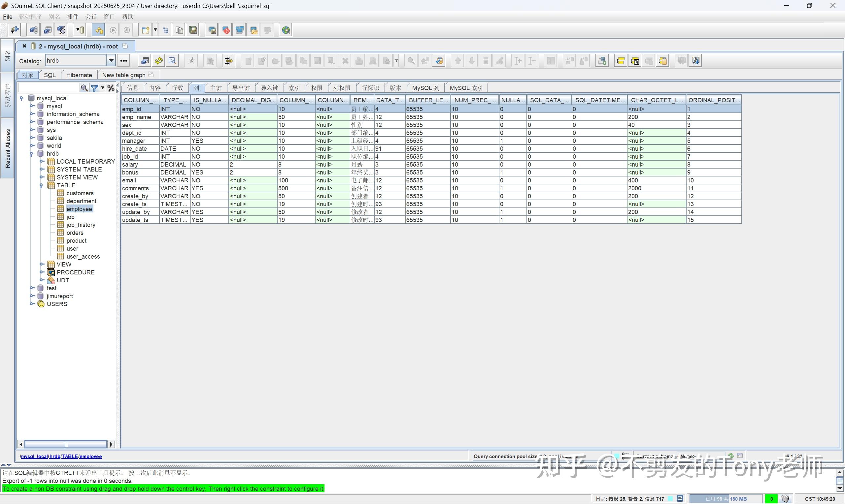Click the garbage-collect trash icon in status bar
The image size is (845, 504).
tap(785, 498)
